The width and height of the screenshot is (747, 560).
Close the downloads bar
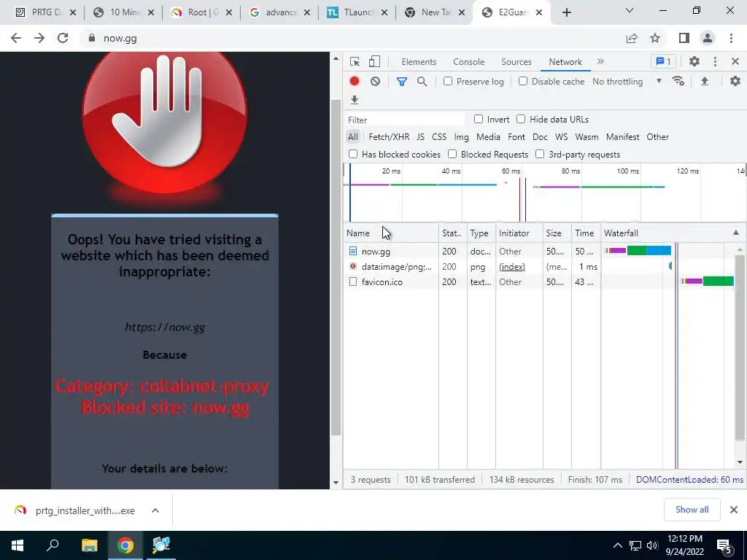pos(734,510)
